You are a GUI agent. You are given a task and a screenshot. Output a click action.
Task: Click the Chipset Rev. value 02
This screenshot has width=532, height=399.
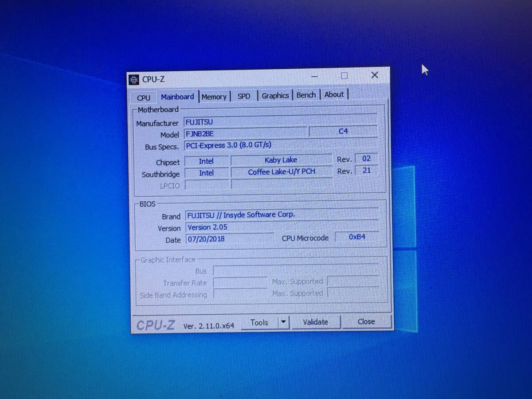click(366, 159)
